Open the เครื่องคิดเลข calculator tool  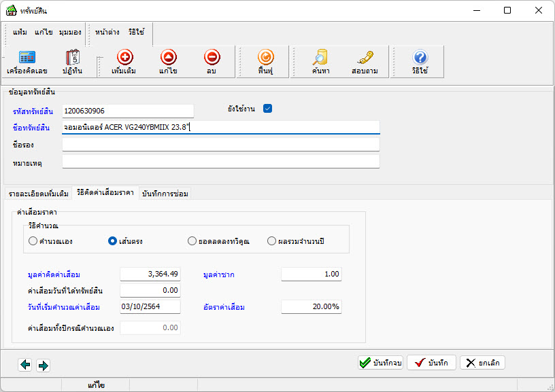click(x=26, y=61)
